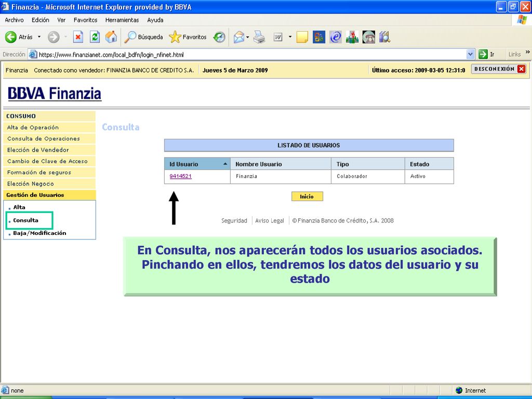This screenshot has width=532, height=399.
Task: Select Baja/Modificación under Gestión de Usuarios
Action: point(39,233)
